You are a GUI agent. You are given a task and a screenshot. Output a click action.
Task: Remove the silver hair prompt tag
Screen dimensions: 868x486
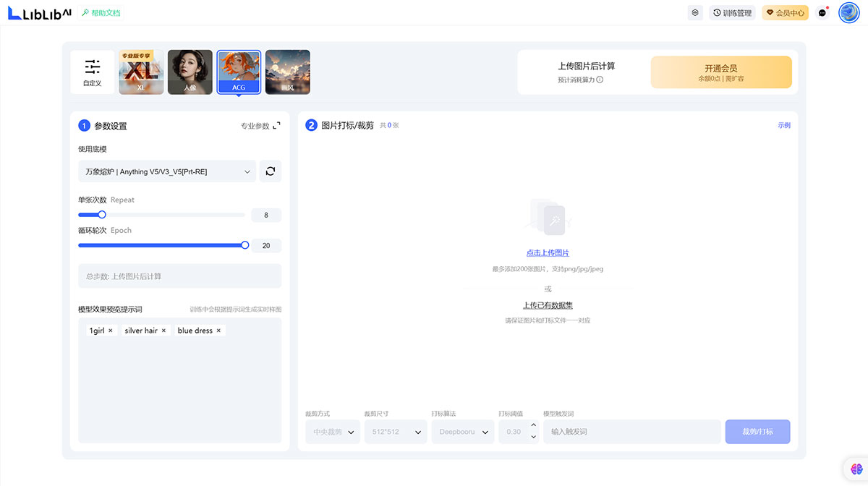(163, 331)
